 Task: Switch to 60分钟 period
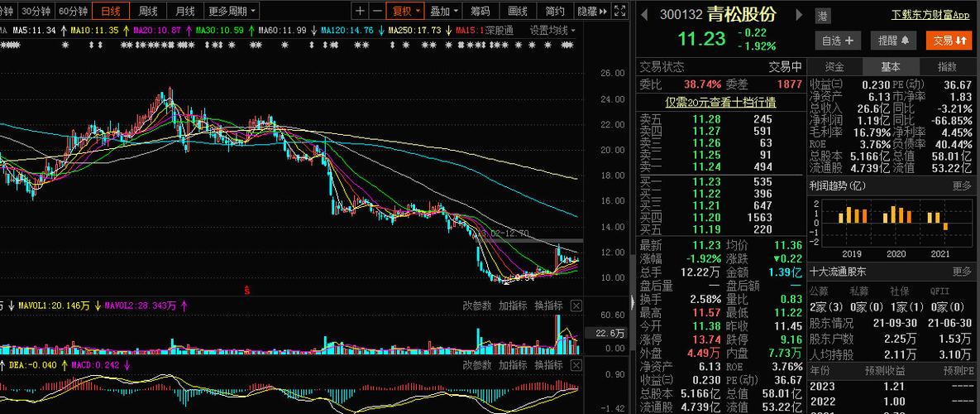pyautogui.click(x=73, y=11)
